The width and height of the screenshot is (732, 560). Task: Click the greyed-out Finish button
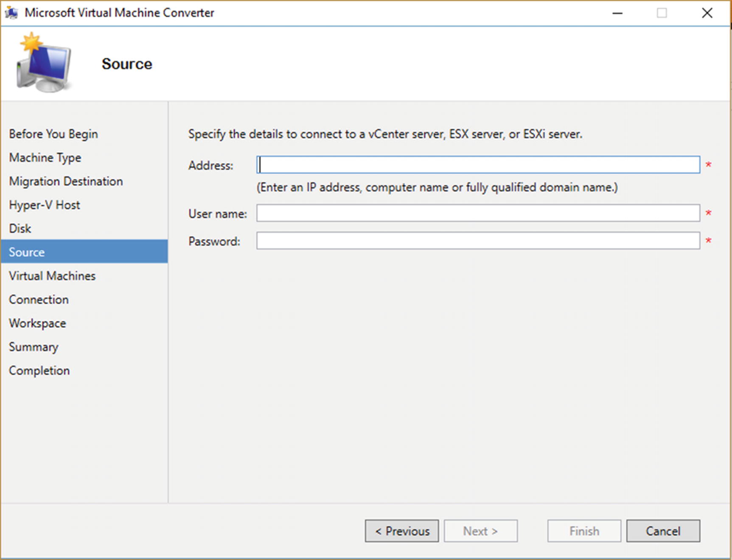[584, 531]
